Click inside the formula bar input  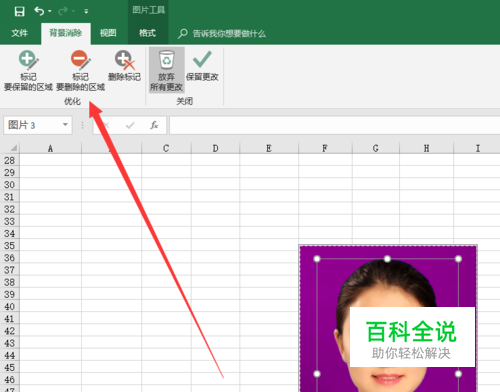click(334, 125)
